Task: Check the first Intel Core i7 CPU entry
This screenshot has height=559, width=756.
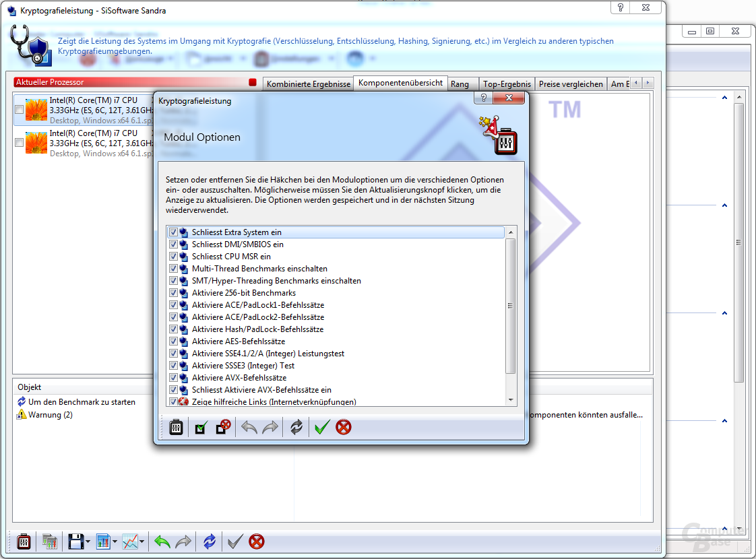Action: point(20,110)
